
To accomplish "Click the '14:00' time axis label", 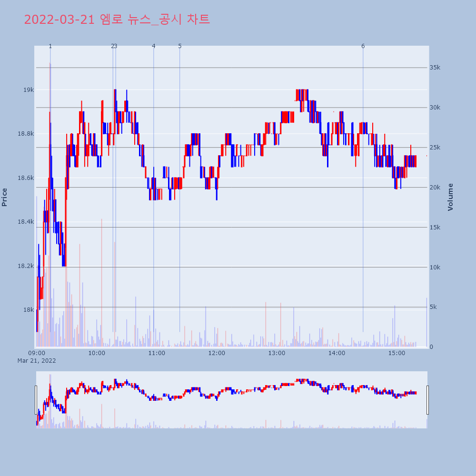I will (337, 353).
